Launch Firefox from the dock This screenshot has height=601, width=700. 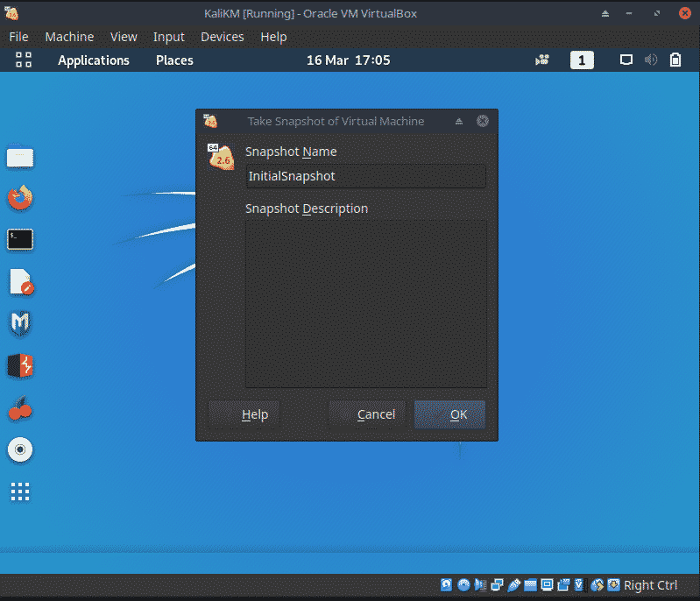pos(20,198)
